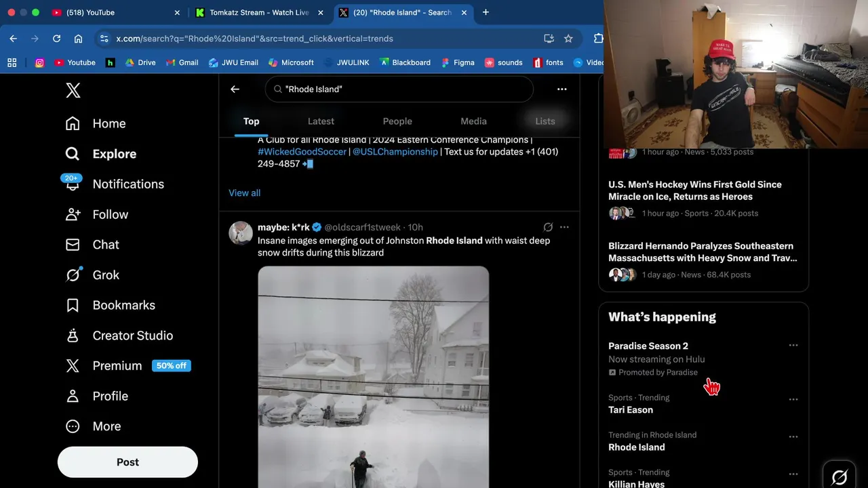This screenshot has width=868, height=488.
Task: Open the Figma bookmark
Action: click(458, 62)
